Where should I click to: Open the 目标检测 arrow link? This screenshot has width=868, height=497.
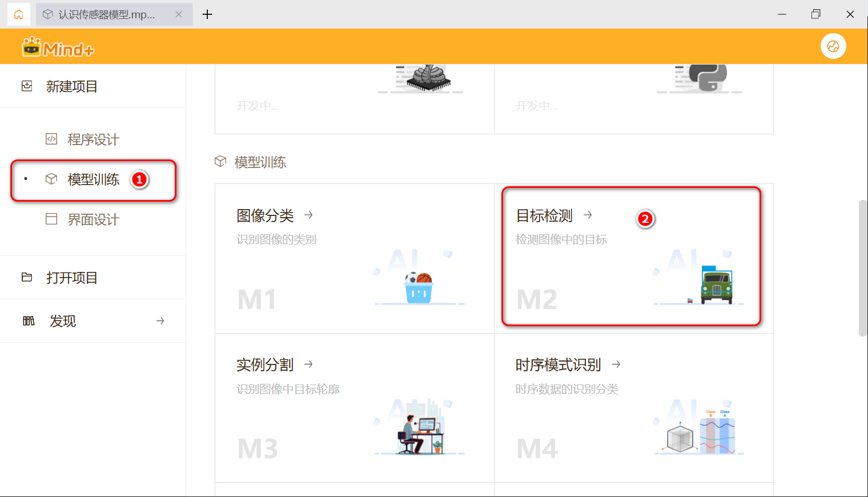[x=588, y=215]
